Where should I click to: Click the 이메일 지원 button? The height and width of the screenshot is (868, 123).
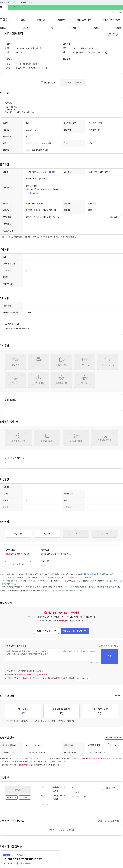pyautogui.click(x=18, y=564)
